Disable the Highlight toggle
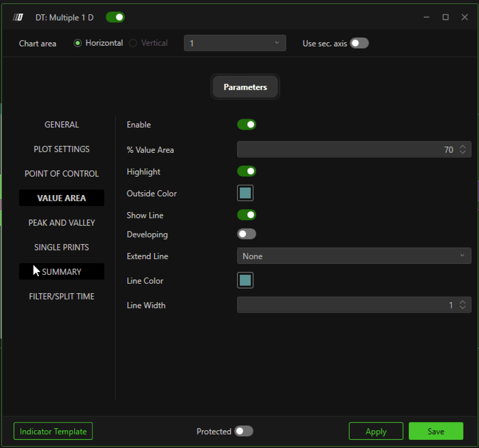This screenshot has width=479, height=448. [x=246, y=171]
